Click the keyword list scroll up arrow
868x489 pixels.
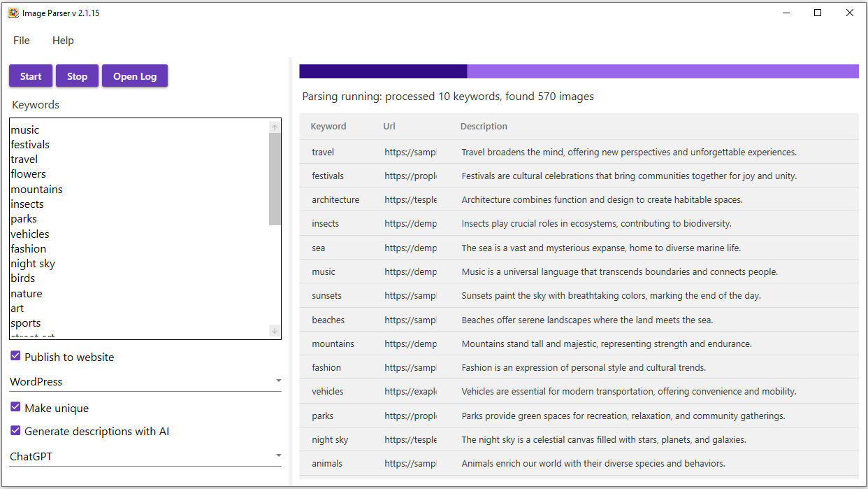point(275,127)
